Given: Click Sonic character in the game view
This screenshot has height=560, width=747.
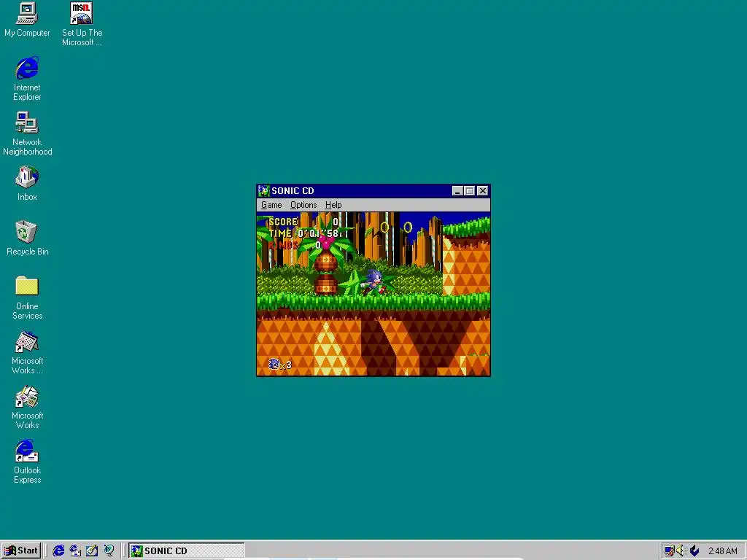Looking at the screenshot, I should [373, 282].
